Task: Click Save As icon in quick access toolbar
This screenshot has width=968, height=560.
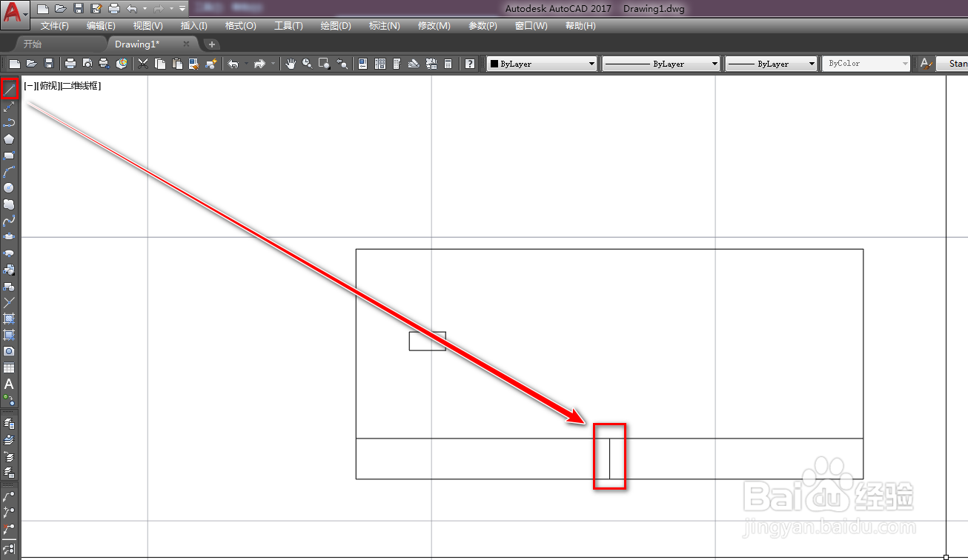Action: (x=96, y=9)
